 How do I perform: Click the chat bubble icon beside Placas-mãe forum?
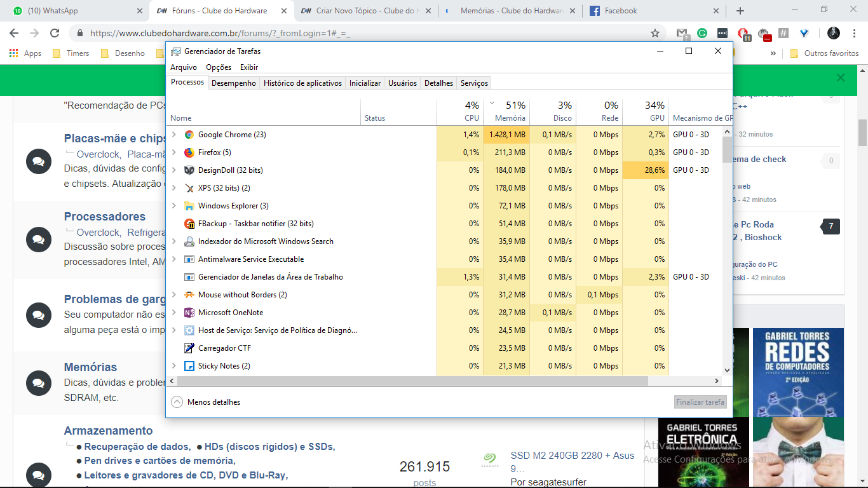(x=38, y=161)
